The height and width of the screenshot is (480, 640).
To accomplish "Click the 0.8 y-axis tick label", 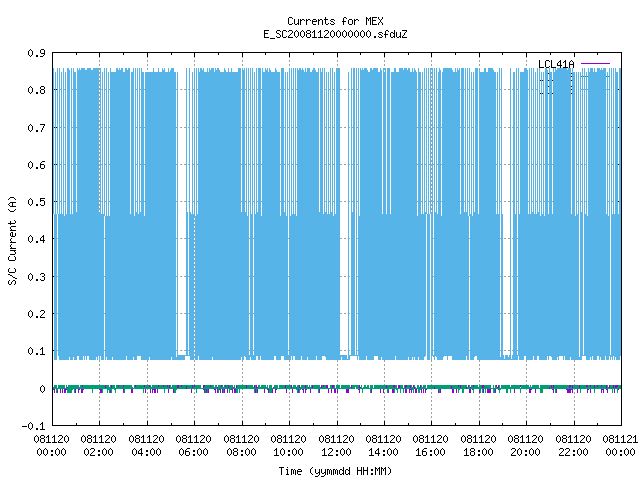I will click(x=36, y=90).
